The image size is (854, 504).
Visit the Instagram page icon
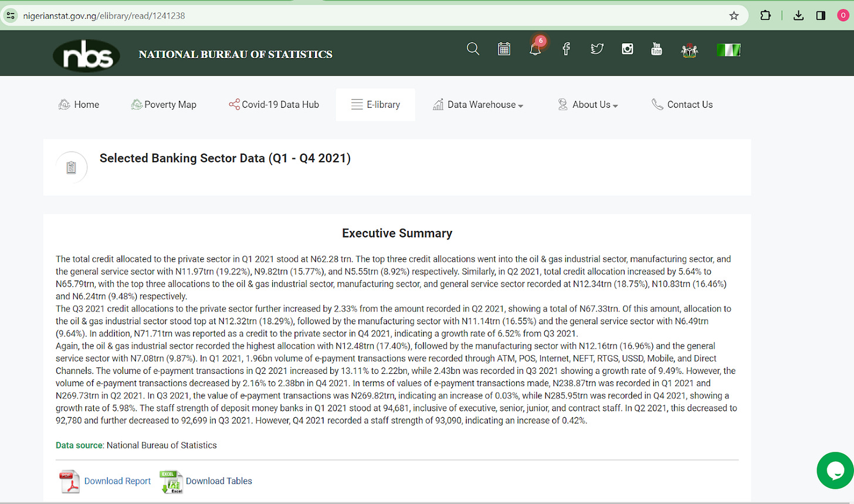coord(628,49)
